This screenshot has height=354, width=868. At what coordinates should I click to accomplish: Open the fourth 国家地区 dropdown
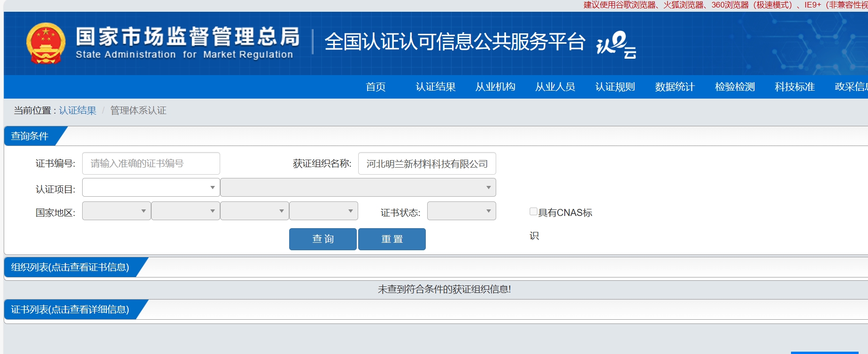click(x=323, y=211)
